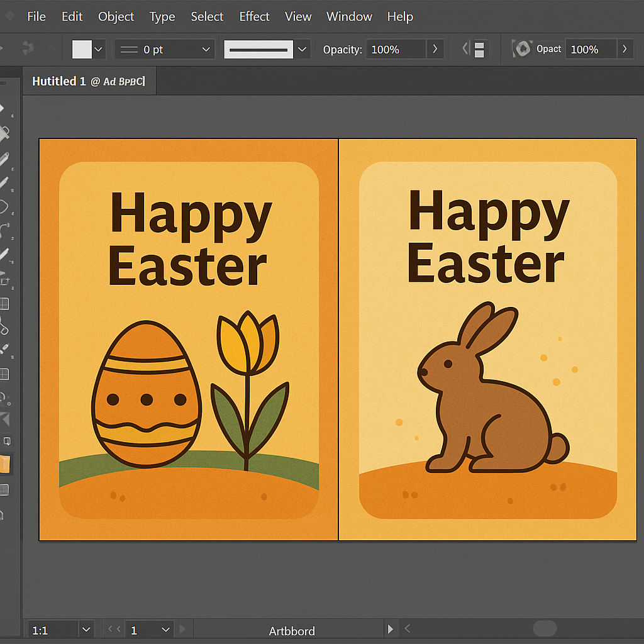Click the play triangle after Artbbord
This screenshot has height=644, width=644.
coord(390,629)
